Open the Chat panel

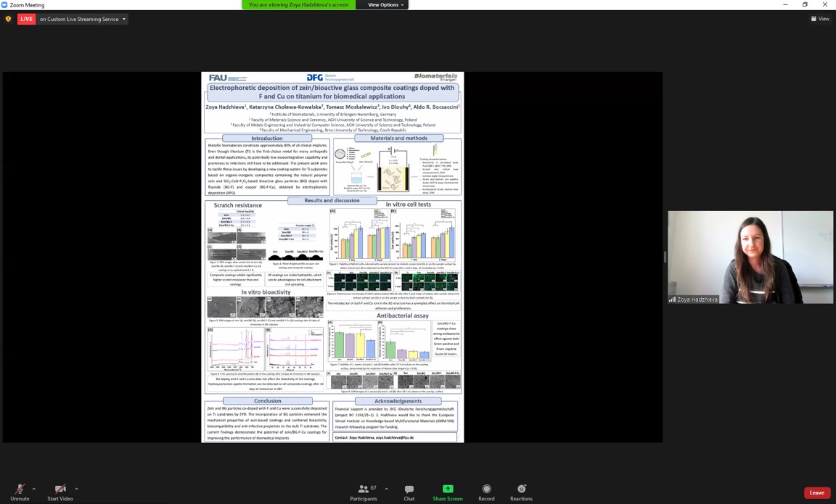[409, 492]
